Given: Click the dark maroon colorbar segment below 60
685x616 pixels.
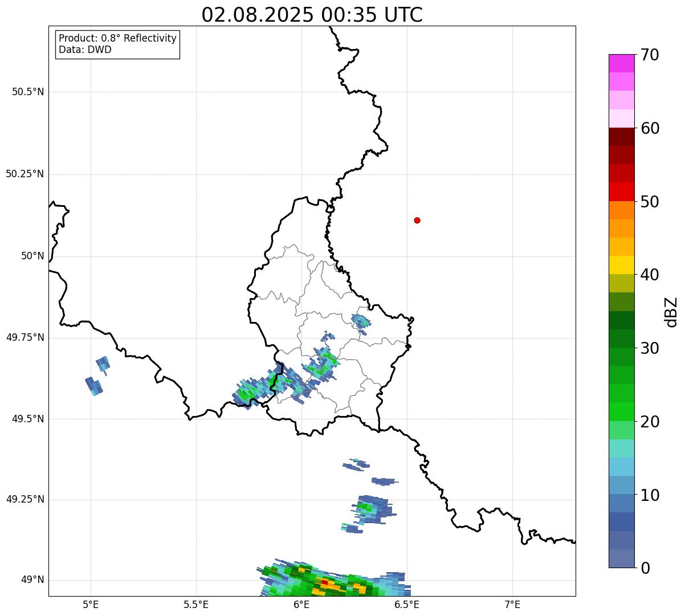Looking at the screenshot, I should click(621, 137).
